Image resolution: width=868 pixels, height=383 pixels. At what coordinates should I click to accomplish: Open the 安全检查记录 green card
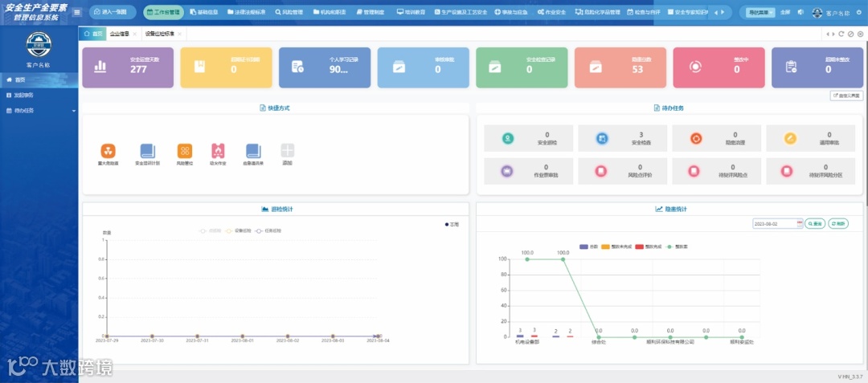522,67
